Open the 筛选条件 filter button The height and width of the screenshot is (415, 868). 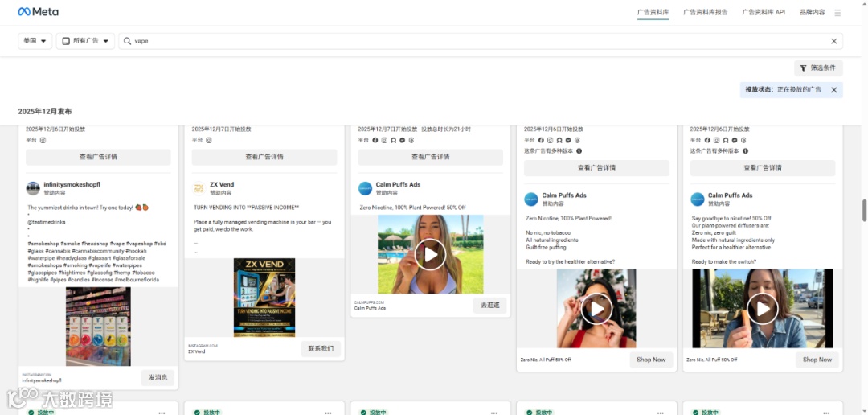click(818, 68)
